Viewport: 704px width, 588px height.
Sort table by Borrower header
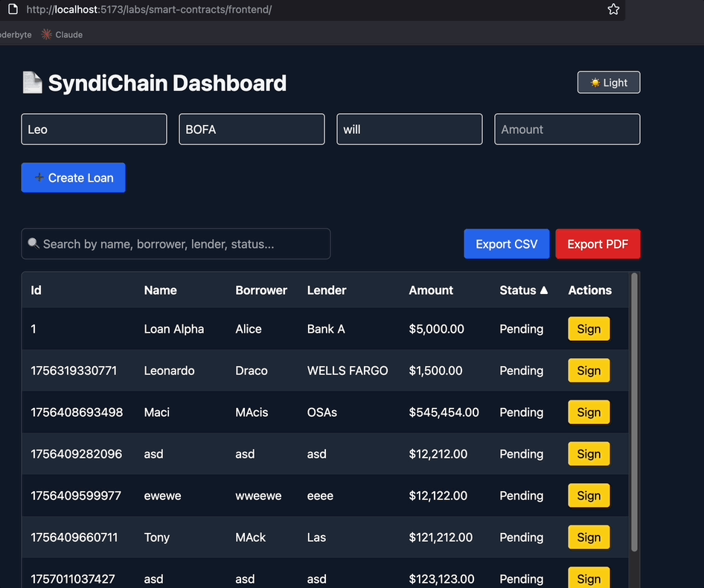(x=261, y=290)
